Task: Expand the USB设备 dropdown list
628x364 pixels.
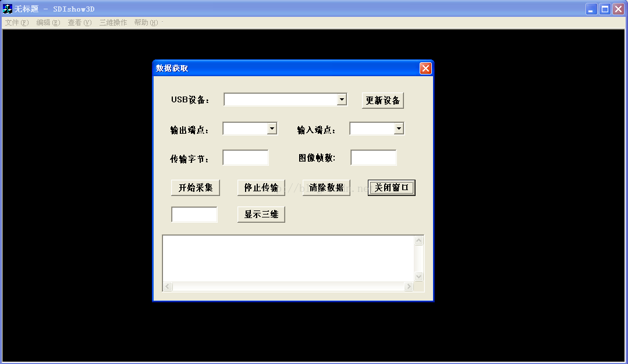Action: tap(342, 99)
